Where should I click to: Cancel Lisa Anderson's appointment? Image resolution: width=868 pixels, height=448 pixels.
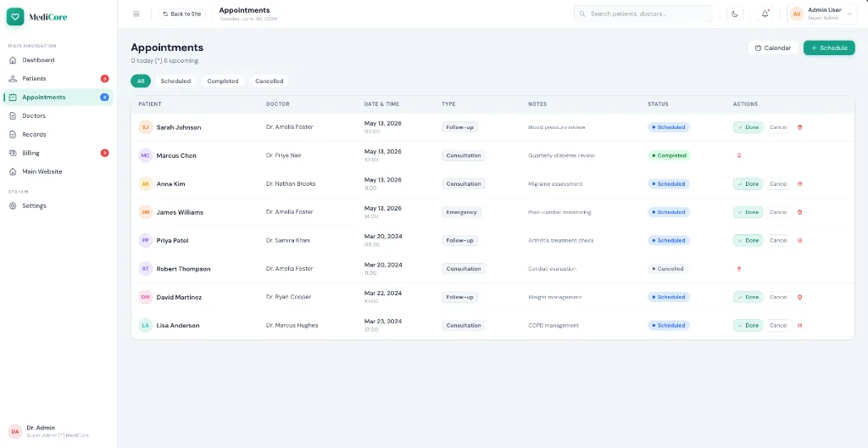pos(778,326)
